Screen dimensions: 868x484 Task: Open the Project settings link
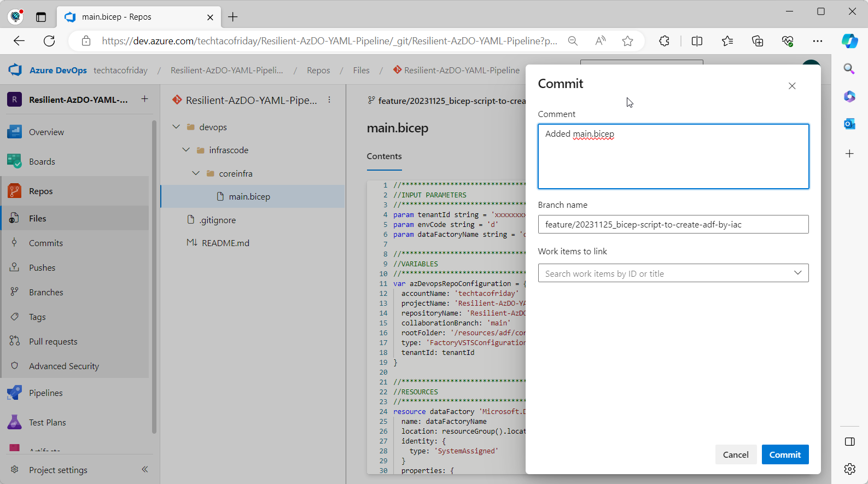(x=58, y=470)
